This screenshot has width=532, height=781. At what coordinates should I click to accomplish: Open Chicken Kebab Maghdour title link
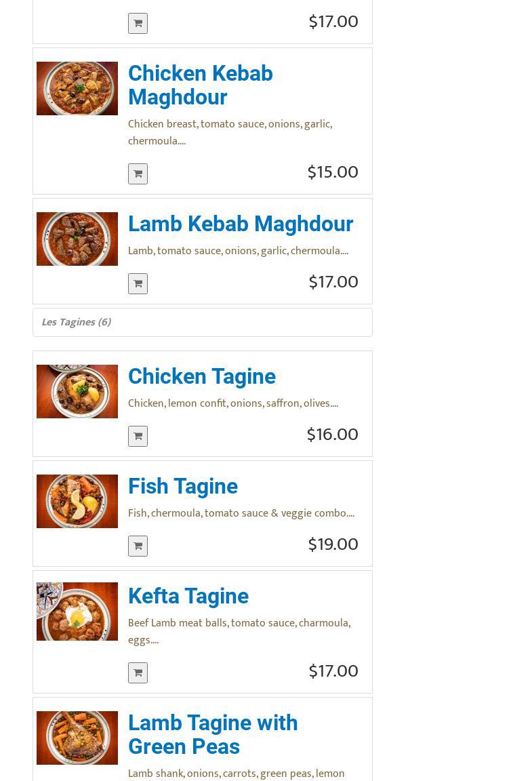(200, 85)
